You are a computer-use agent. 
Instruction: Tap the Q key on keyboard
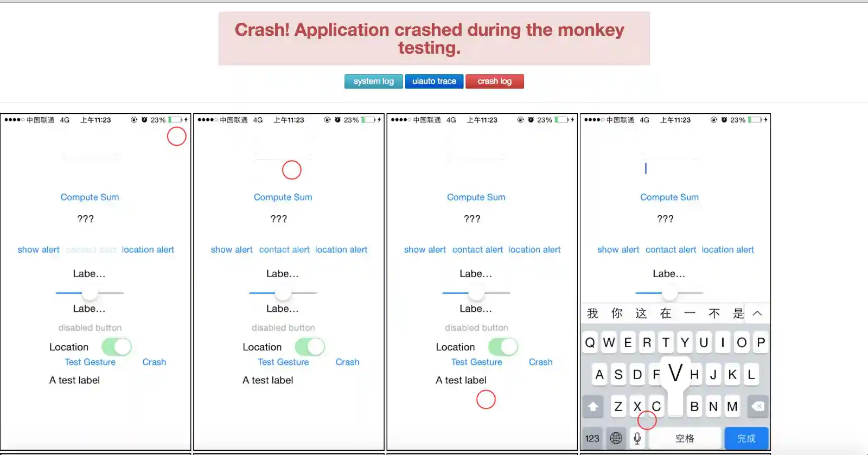590,343
